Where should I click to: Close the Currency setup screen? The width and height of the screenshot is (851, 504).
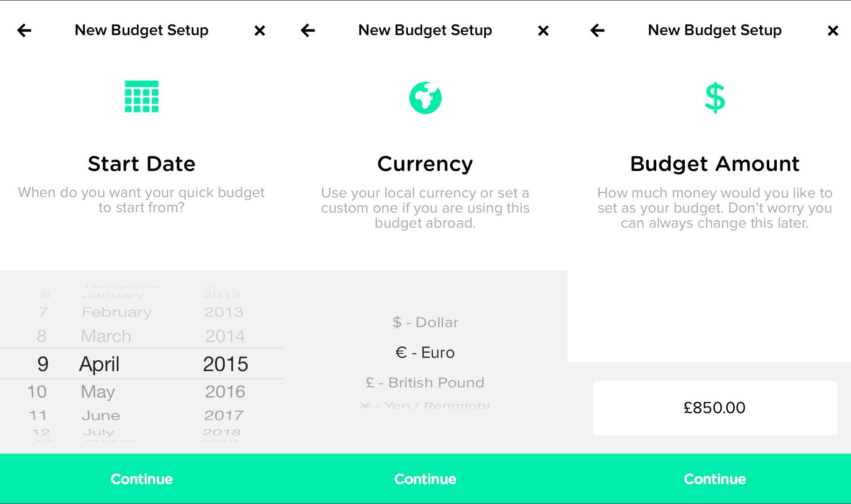pos(543,31)
